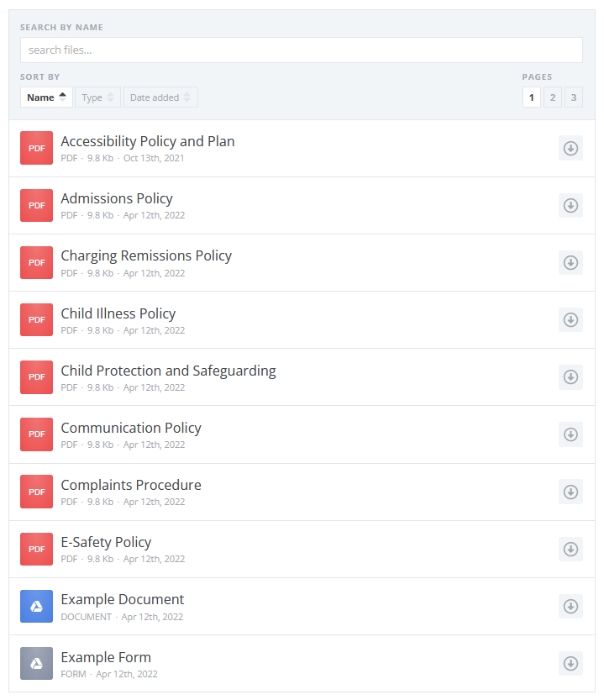The height and width of the screenshot is (700, 604).
Task: Download the Accessibility Policy and Plan file
Action: [570, 149]
